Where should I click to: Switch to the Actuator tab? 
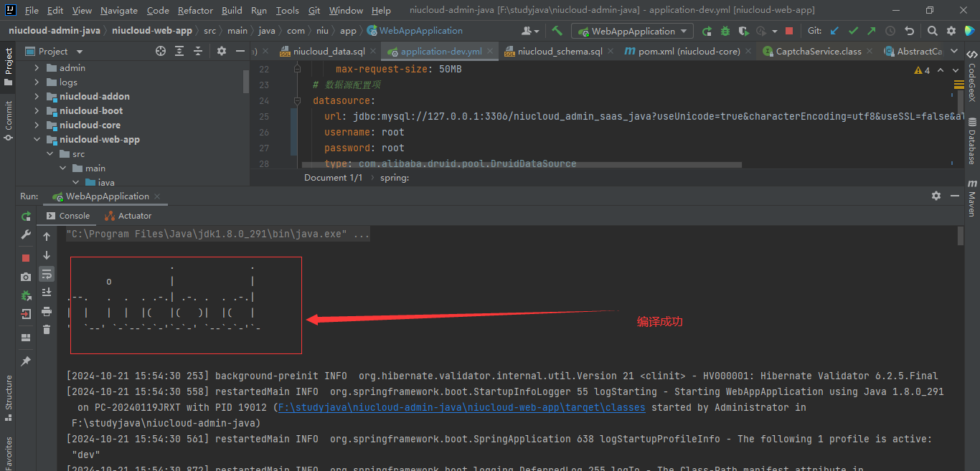point(128,216)
